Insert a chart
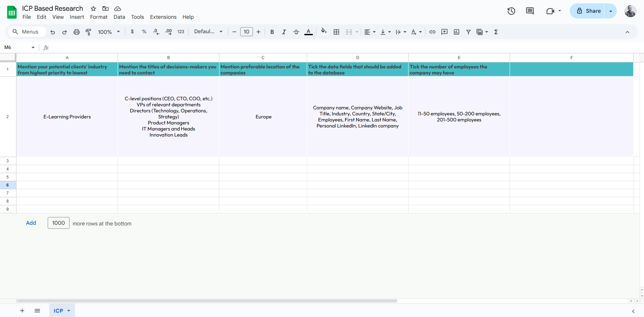This screenshot has height=317, width=644. (x=457, y=32)
